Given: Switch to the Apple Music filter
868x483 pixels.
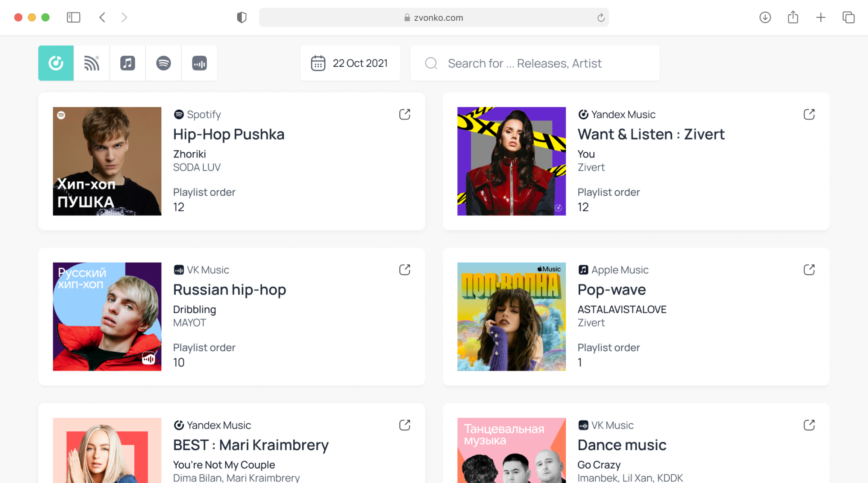Looking at the screenshot, I should tap(127, 63).
